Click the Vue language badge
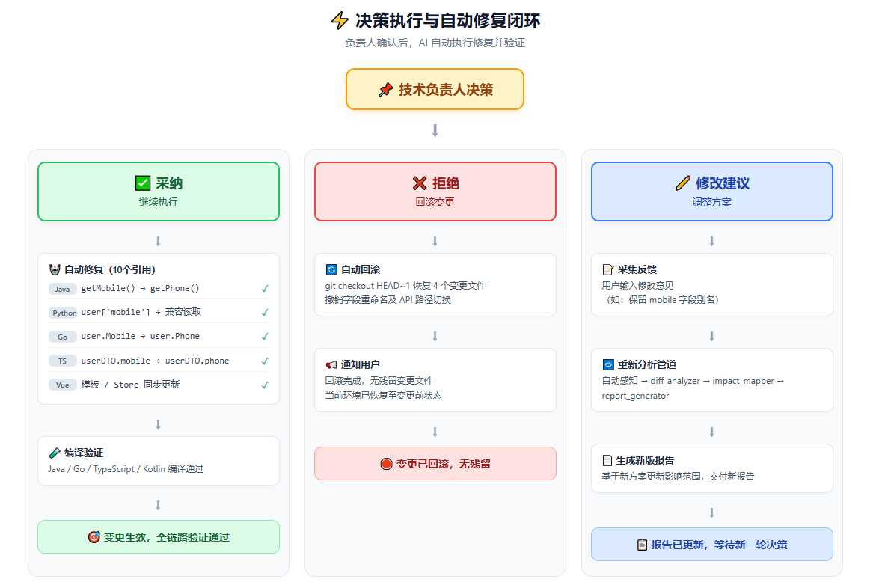The image size is (879, 588). pos(63,386)
